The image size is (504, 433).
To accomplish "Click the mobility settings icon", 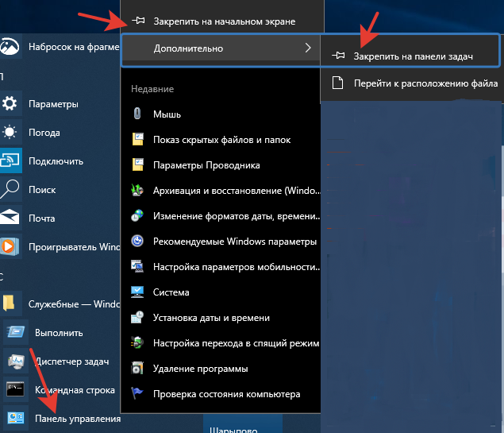I will pyautogui.click(x=137, y=266).
